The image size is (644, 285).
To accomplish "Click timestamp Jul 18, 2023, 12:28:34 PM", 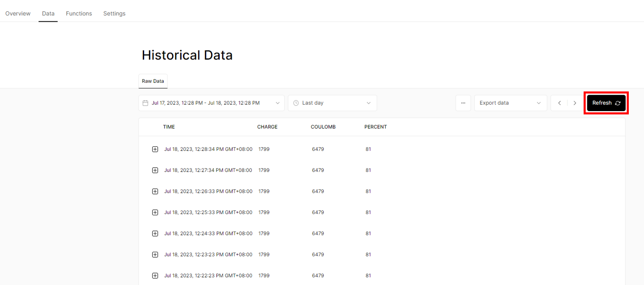I will 208,149.
